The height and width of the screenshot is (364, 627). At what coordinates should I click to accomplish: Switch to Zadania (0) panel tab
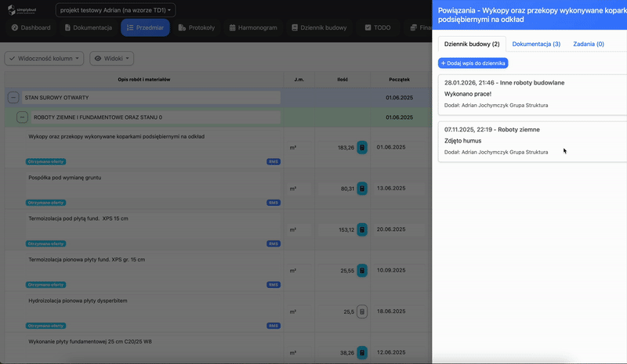[589, 44]
